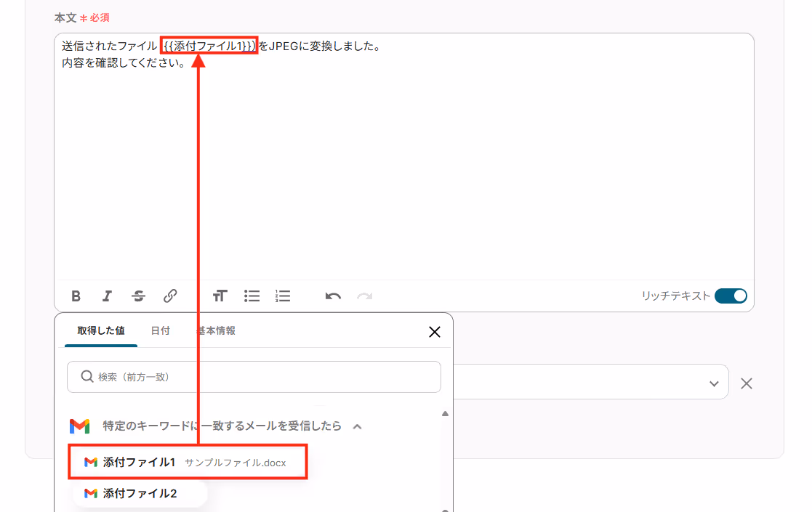The height and width of the screenshot is (512, 812).
Task: Select the 添付ファイル2 value
Action: [x=140, y=493]
